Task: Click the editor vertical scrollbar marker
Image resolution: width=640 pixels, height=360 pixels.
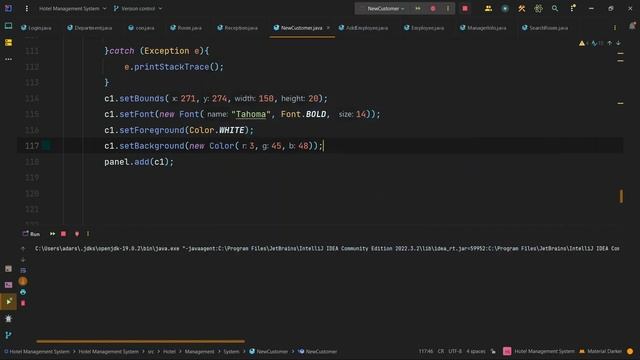Action: tap(621, 196)
